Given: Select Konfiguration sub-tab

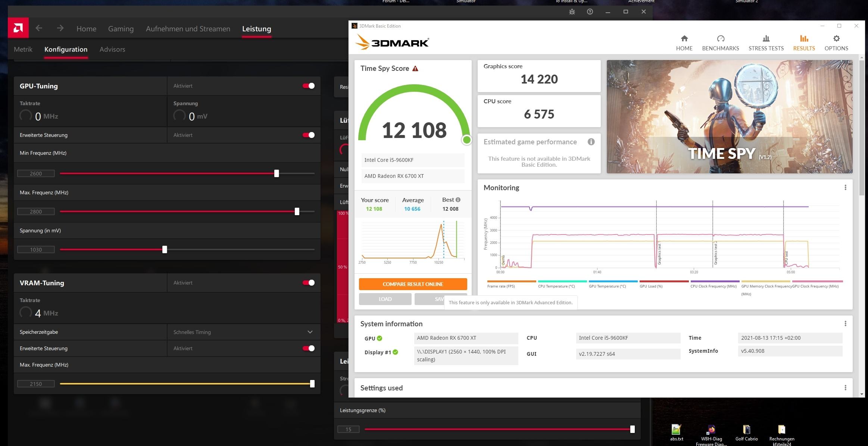Looking at the screenshot, I should pyautogui.click(x=66, y=49).
